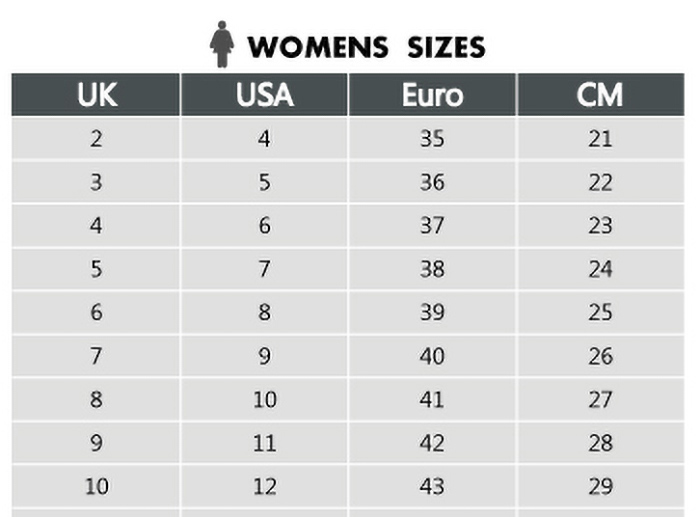Click the 26 CM cell
This screenshot has width=700, height=517.
click(x=600, y=356)
